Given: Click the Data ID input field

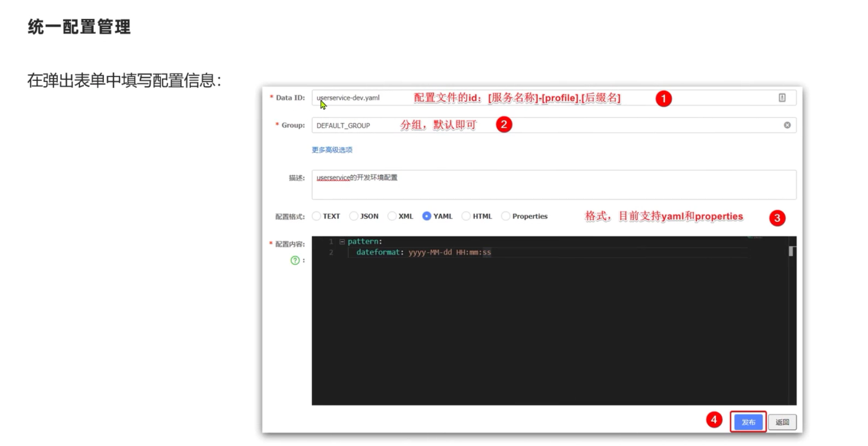Looking at the screenshot, I should point(416,97).
